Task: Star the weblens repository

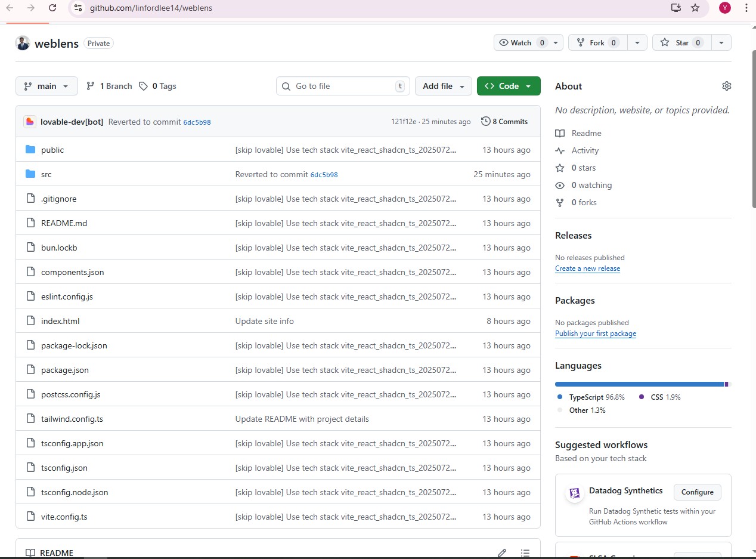Action: click(x=682, y=42)
